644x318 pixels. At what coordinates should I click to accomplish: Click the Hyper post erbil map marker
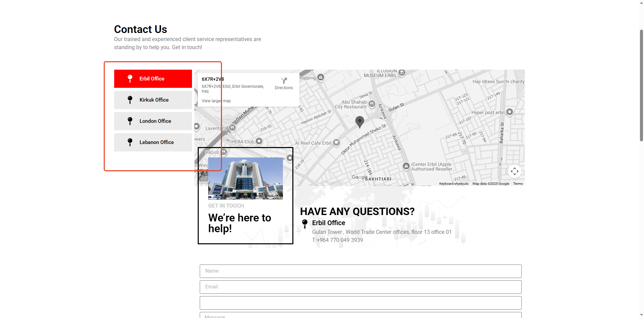point(509,112)
